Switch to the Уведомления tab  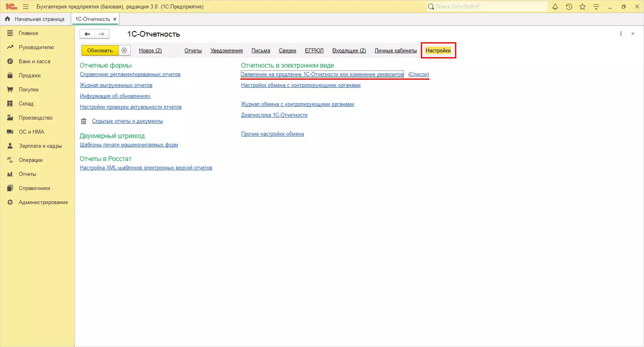click(227, 51)
